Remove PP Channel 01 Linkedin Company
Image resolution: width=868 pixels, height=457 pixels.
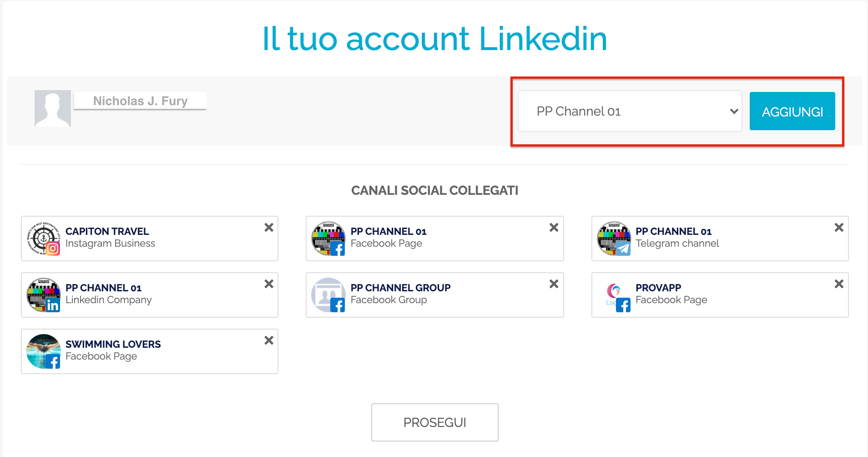(x=269, y=284)
